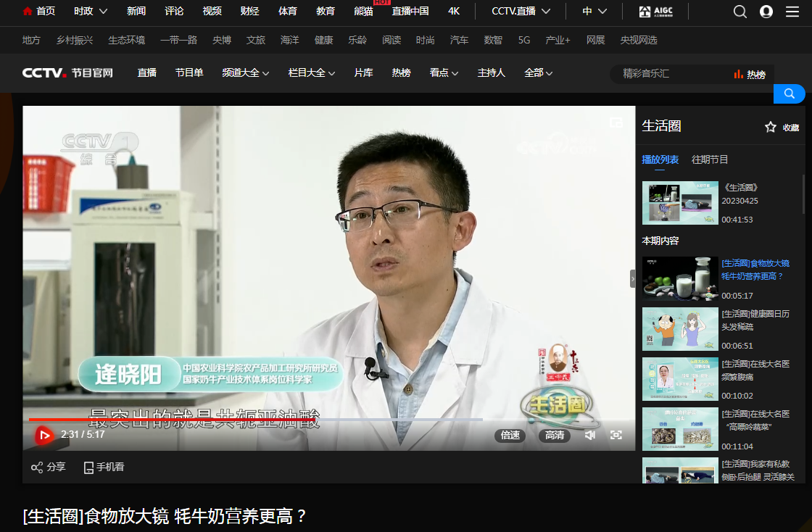
Task: Click headline 食物放大镜 牦牛奶营养更高？
Action: (165, 517)
